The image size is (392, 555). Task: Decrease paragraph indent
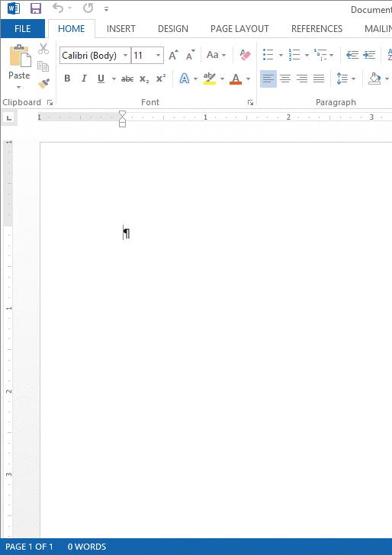point(352,55)
